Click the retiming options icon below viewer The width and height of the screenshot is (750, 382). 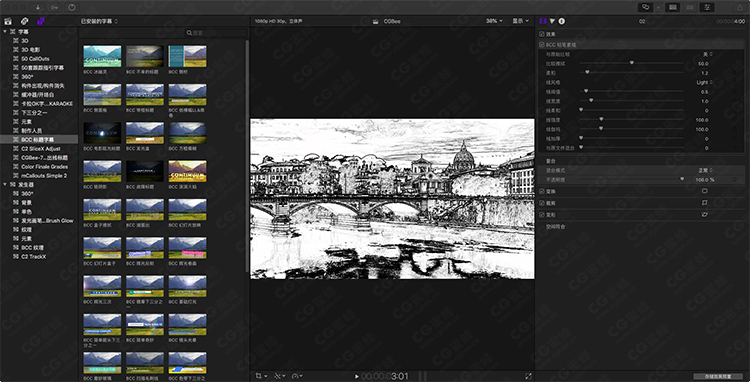pos(296,376)
